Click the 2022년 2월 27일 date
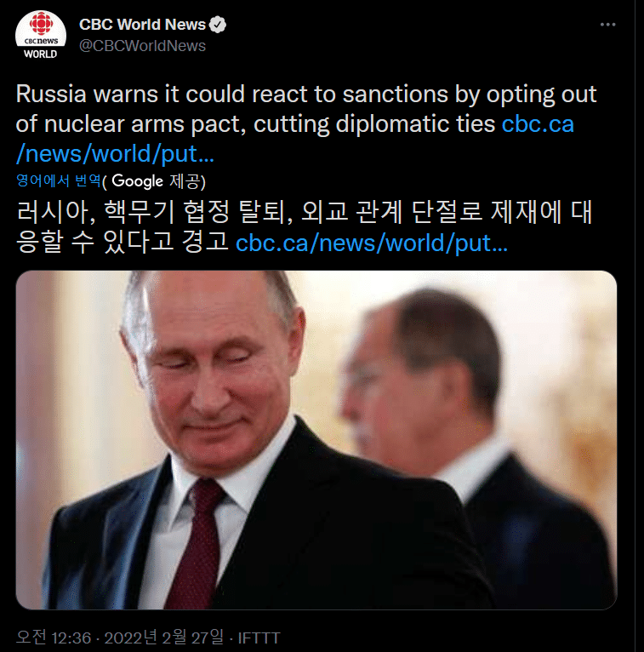This screenshot has height=652, width=644. (163, 637)
